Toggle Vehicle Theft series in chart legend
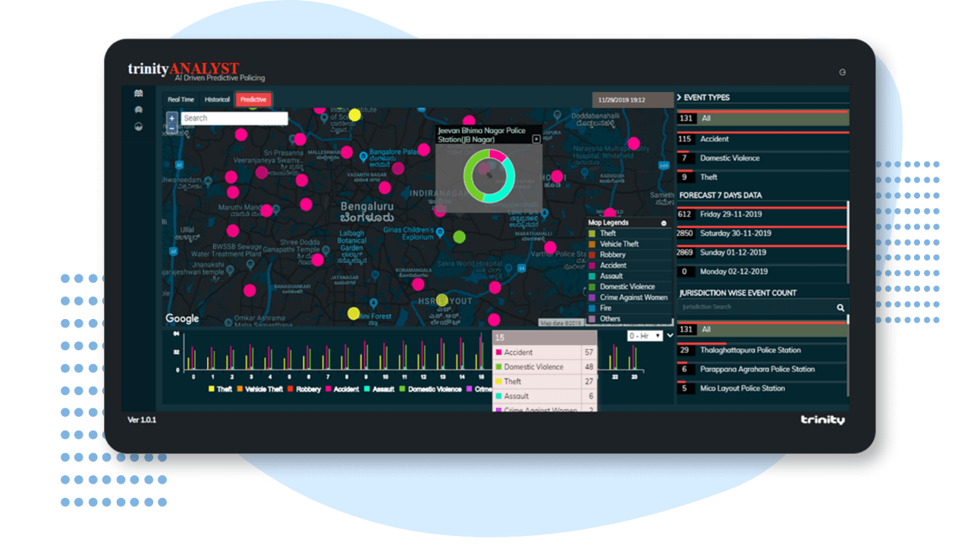This screenshot has width=980, height=548. point(260,389)
